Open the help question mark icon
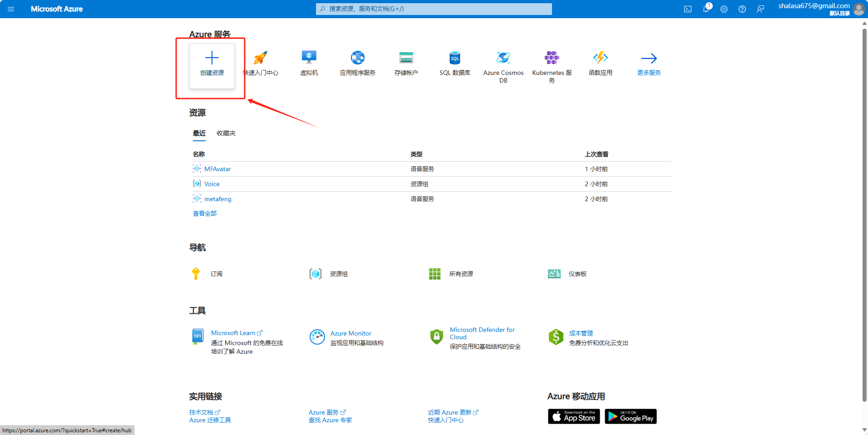 click(x=742, y=9)
